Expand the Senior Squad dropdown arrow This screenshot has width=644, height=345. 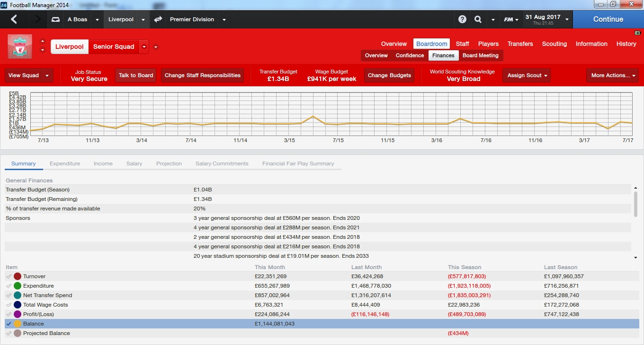tap(144, 47)
